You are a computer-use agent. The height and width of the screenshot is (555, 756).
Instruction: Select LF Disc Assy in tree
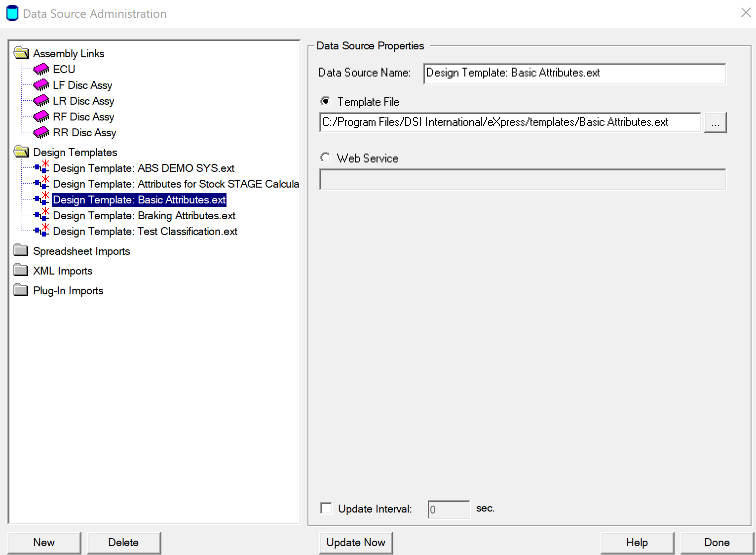click(x=82, y=85)
